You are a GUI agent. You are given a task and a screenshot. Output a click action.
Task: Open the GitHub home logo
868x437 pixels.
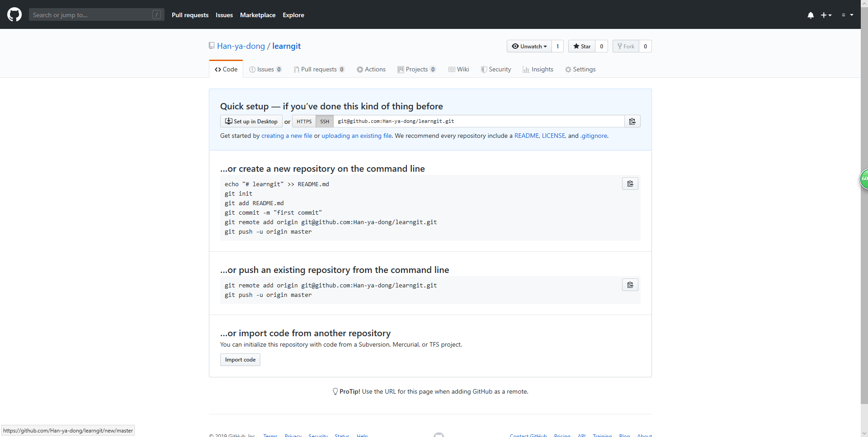tap(14, 14)
